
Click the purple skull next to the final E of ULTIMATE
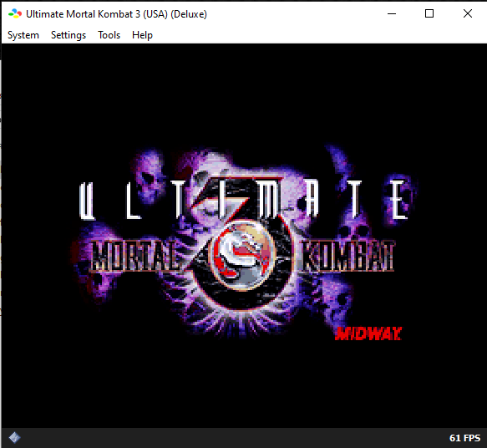click(401, 199)
